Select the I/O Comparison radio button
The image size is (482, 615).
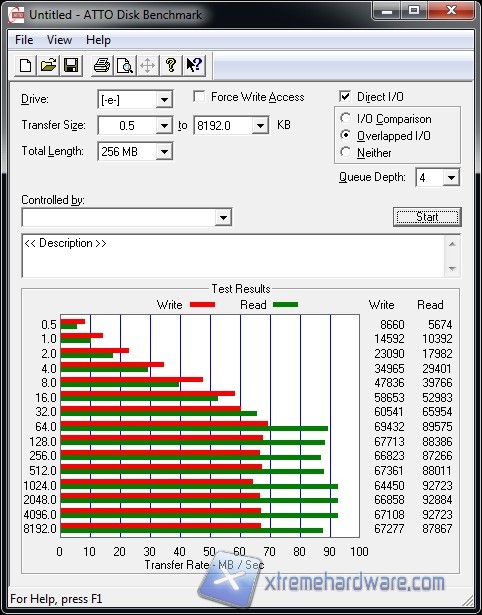click(x=346, y=118)
